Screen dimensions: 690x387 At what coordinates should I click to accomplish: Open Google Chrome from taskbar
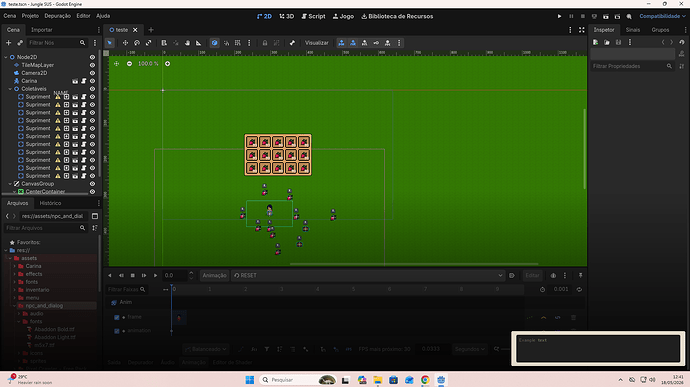425,380
